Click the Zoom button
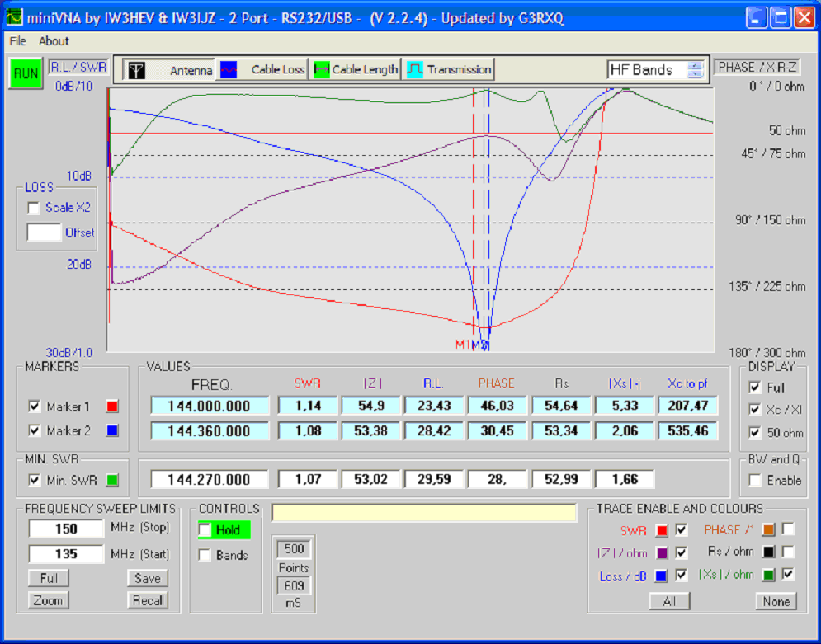 coord(47,600)
